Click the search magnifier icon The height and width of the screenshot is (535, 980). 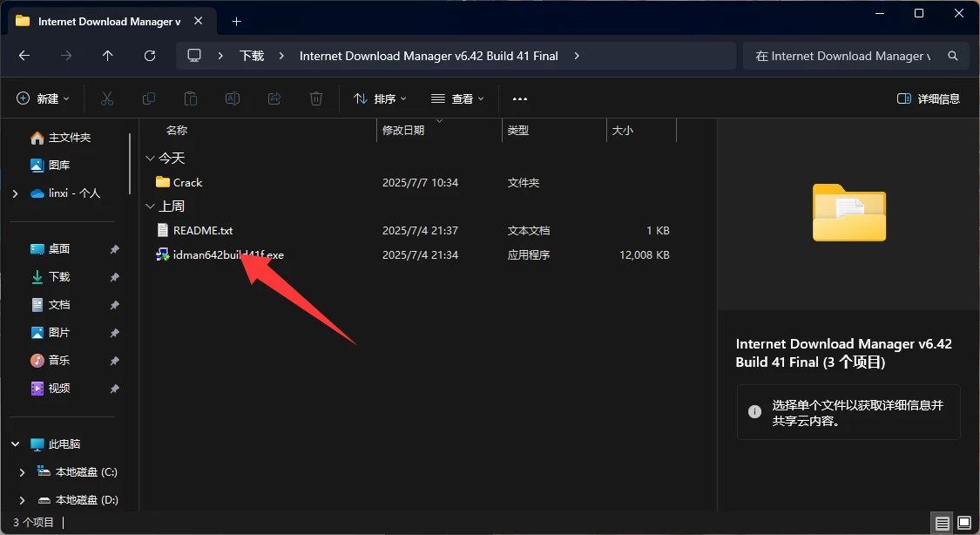point(952,55)
